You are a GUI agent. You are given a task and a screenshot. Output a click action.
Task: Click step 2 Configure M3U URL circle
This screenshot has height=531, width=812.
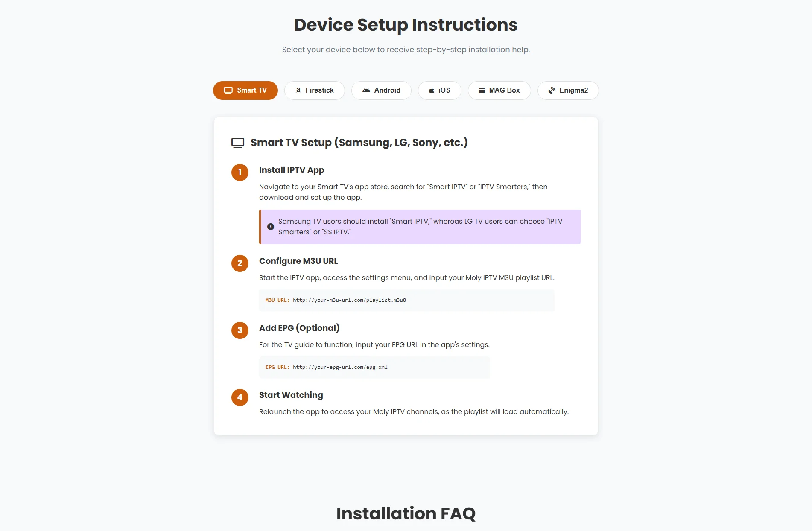240,263
